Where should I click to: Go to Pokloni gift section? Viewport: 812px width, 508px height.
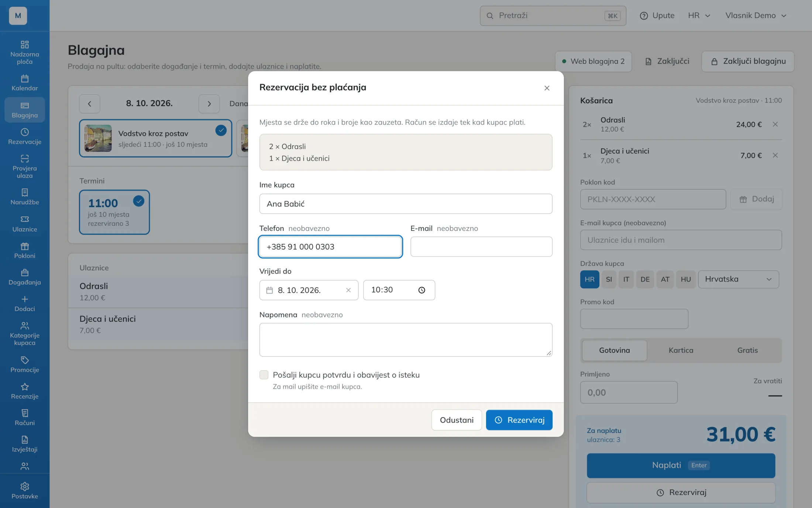24,250
